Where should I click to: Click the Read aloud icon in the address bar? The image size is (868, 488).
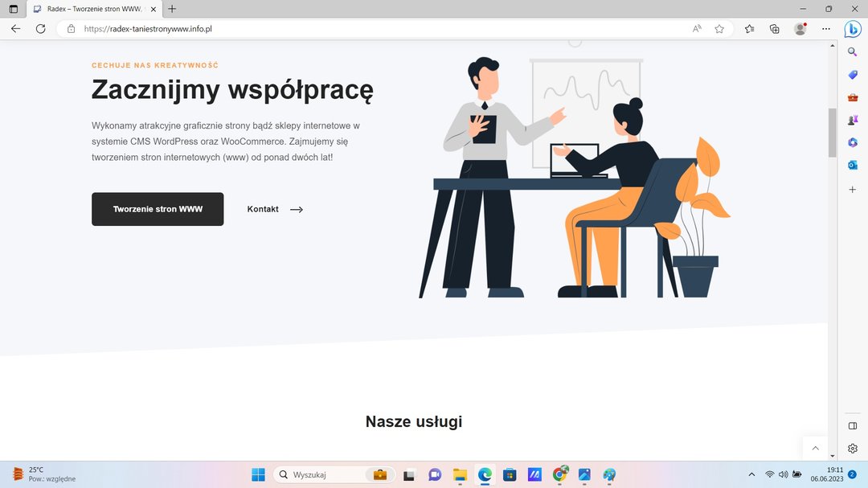(x=697, y=29)
